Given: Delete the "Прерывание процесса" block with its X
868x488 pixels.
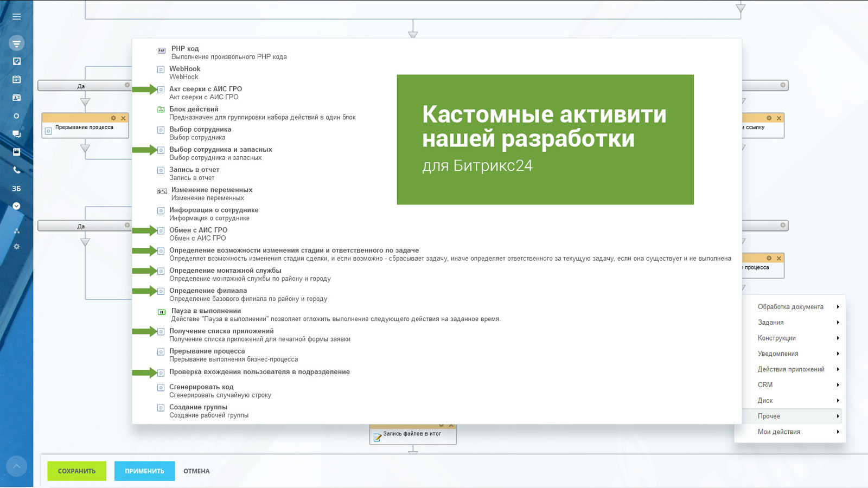Looking at the screenshot, I should [x=124, y=118].
